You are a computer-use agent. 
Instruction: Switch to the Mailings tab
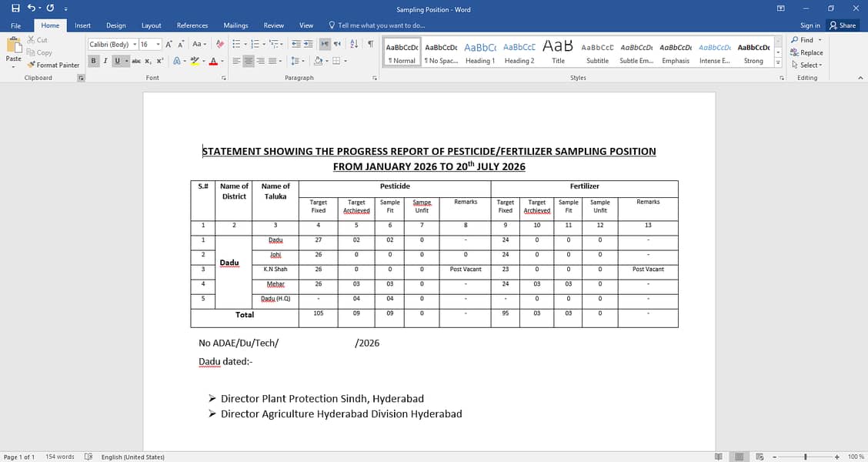click(x=235, y=25)
